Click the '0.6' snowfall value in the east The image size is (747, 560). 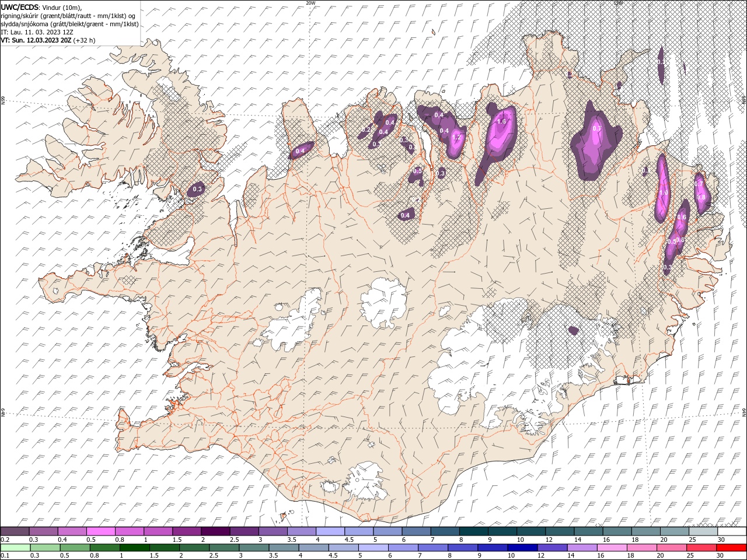681,217
